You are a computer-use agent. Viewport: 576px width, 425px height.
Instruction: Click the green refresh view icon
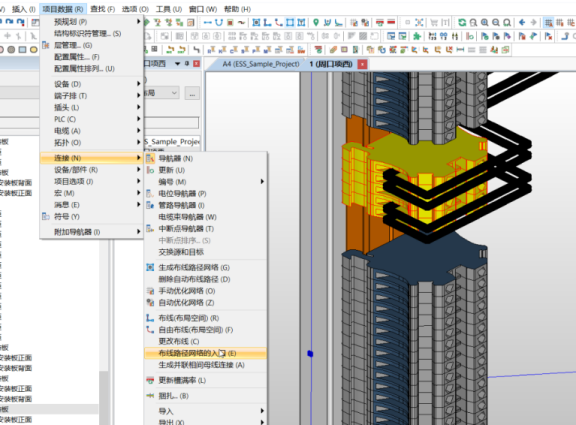coord(462,23)
